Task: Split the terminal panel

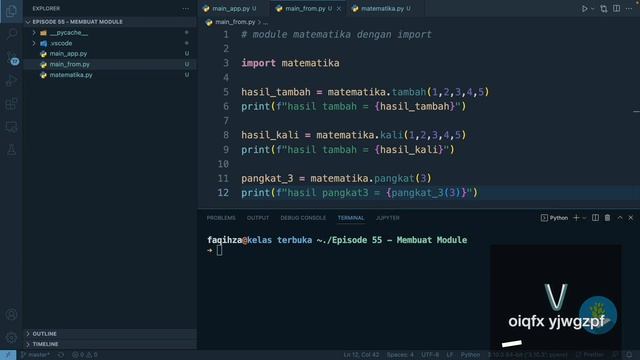Action: [x=596, y=218]
